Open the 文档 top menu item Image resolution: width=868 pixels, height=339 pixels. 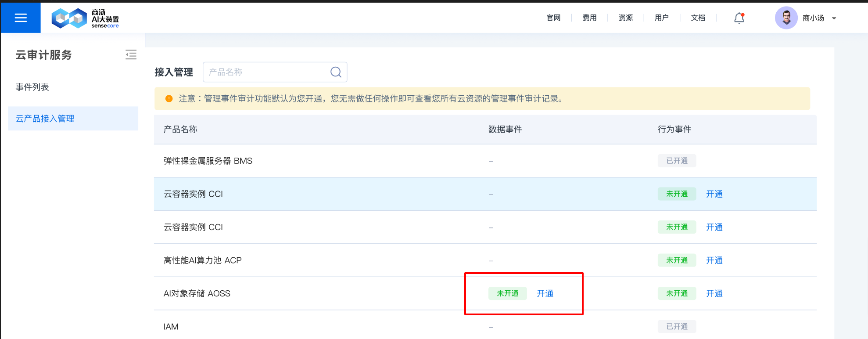(x=698, y=18)
